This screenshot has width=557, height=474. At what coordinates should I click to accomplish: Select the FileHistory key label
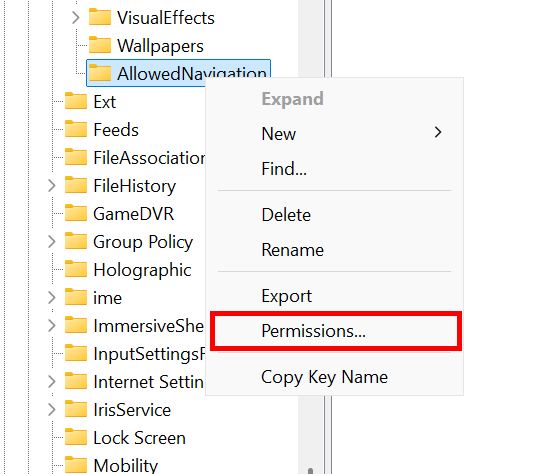[134, 186]
